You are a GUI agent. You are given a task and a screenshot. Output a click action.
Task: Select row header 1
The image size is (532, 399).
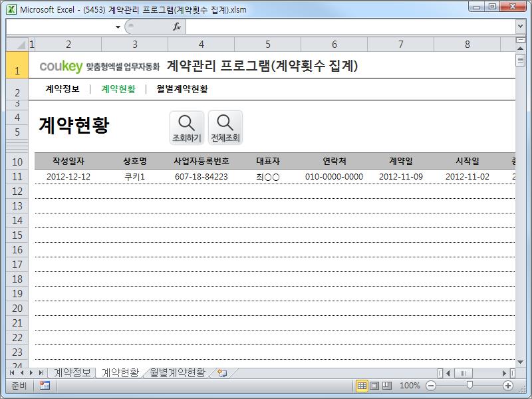click(x=17, y=65)
